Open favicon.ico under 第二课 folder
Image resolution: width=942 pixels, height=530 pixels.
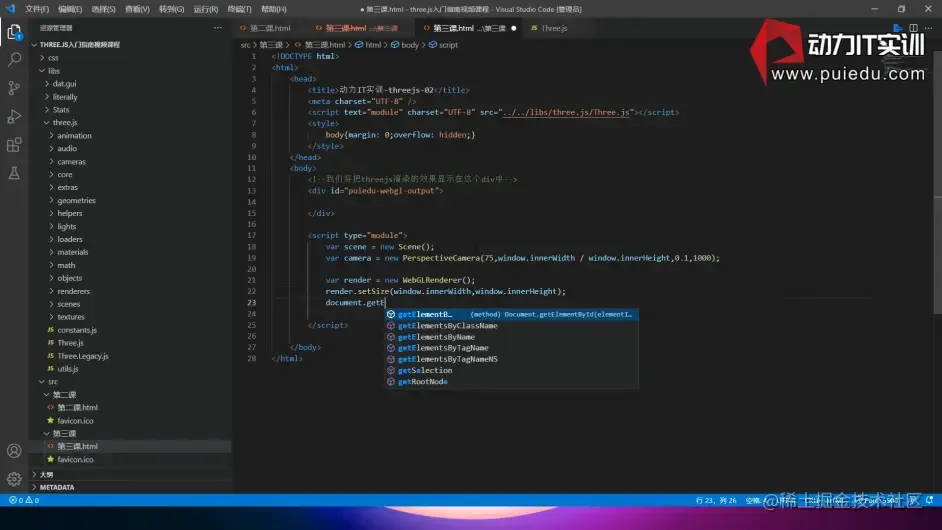point(74,421)
